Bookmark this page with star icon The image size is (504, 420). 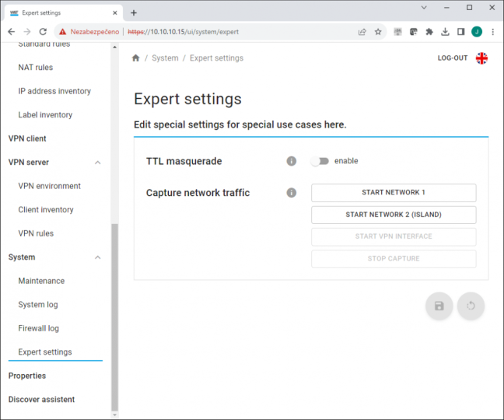[378, 31]
